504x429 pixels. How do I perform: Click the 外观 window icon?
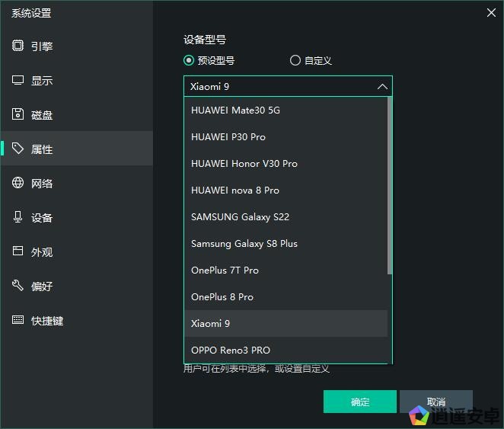(18, 251)
